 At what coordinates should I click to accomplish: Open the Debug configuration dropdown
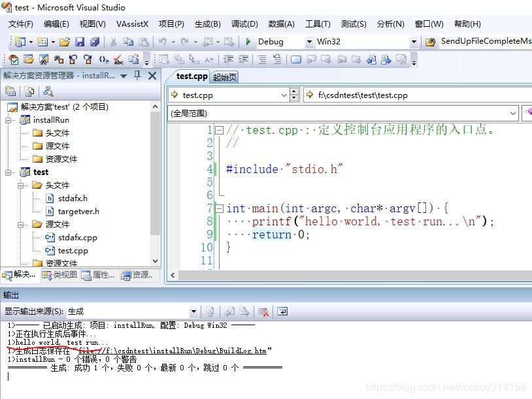click(309, 42)
